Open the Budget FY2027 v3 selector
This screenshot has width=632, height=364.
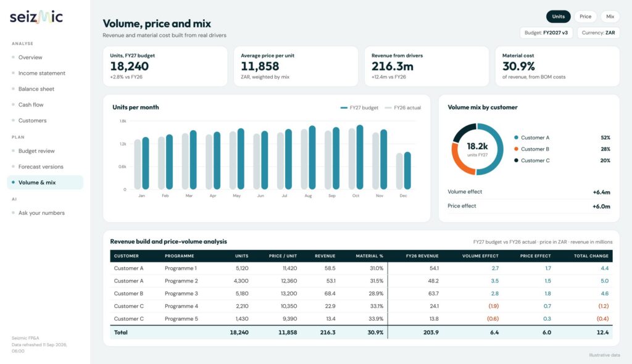pyautogui.click(x=546, y=33)
